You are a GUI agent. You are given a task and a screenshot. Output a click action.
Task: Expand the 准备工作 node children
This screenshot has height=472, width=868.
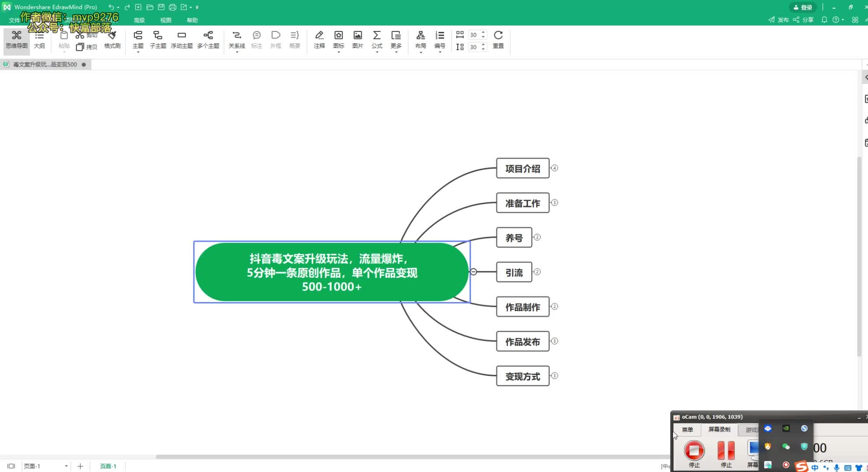tap(554, 203)
